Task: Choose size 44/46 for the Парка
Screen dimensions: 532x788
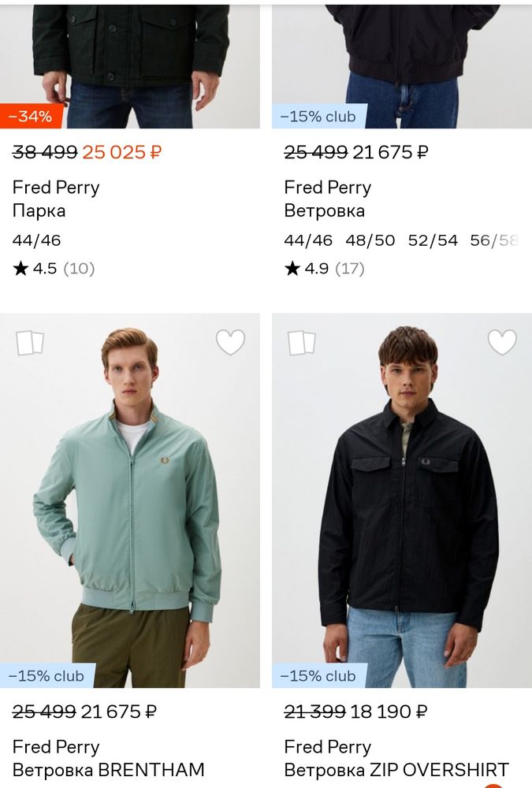Action: [x=36, y=240]
